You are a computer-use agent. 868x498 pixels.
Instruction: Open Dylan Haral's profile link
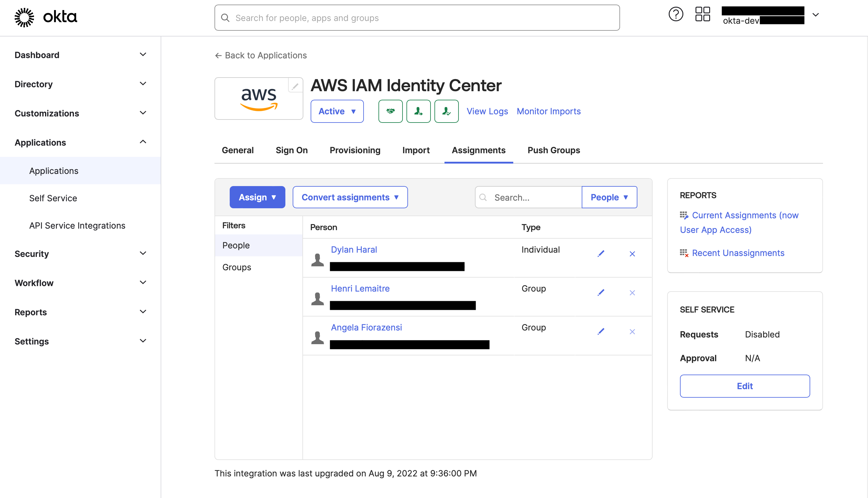pyautogui.click(x=354, y=249)
